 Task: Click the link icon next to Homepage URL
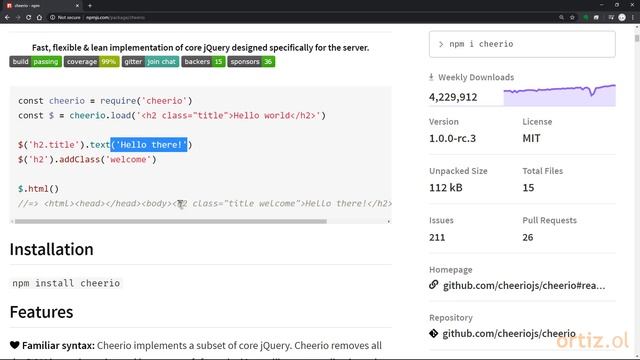[433, 285]
